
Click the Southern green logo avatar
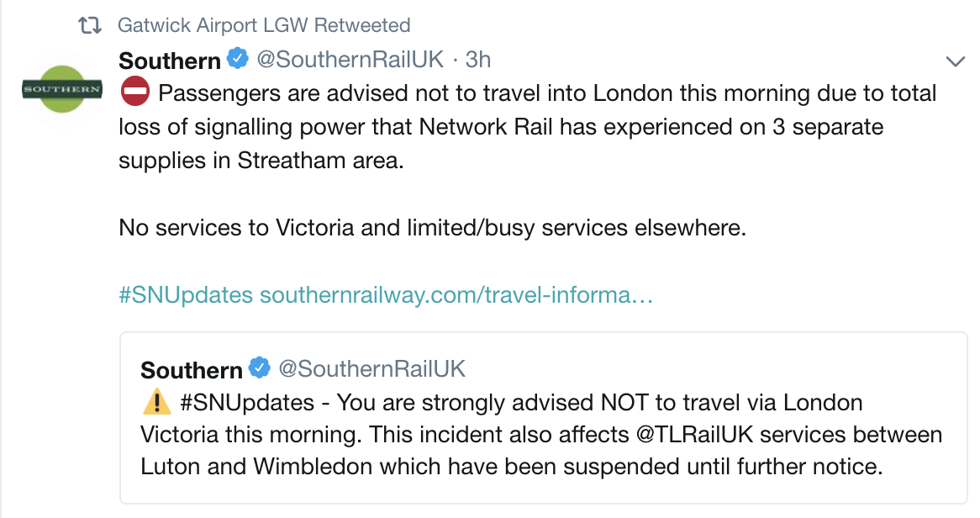click(61, 89)
